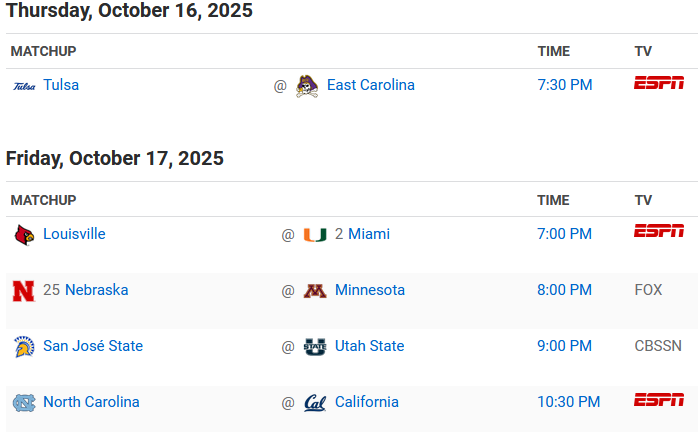Viewport: 698px width, 432px height.
Task: Click the San José State Spartan logo
Action: [23, 347]
